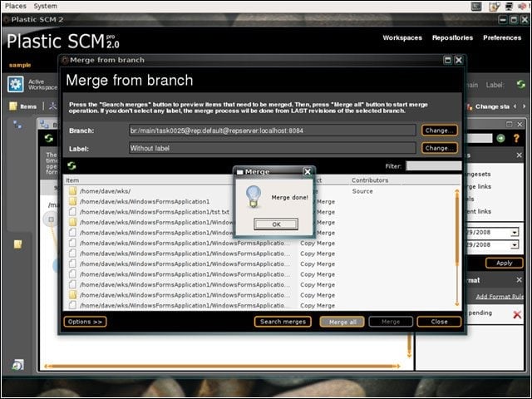Click green refresh icon beside Label in main window
The image size is (532, 399).
pos(521,84)
